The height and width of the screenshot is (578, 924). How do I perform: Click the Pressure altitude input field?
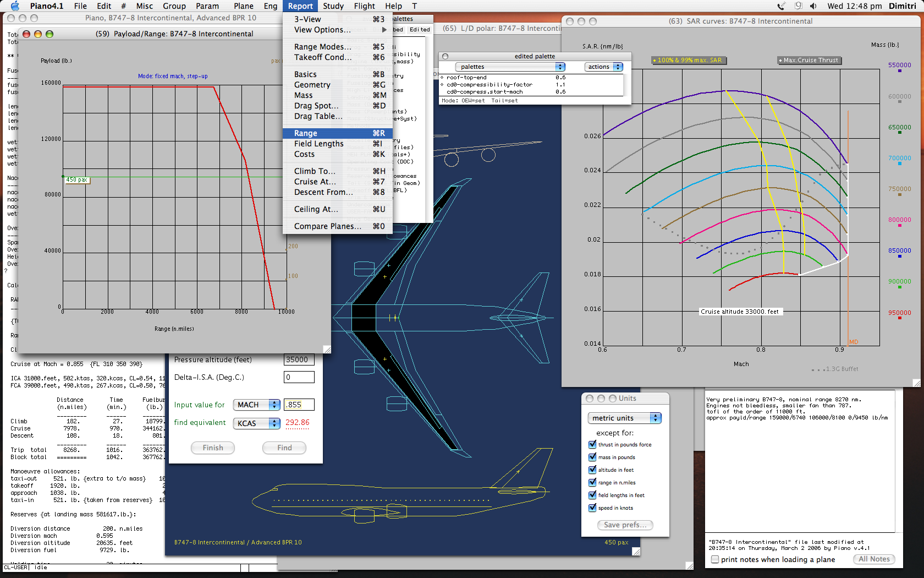click(299, 359)
